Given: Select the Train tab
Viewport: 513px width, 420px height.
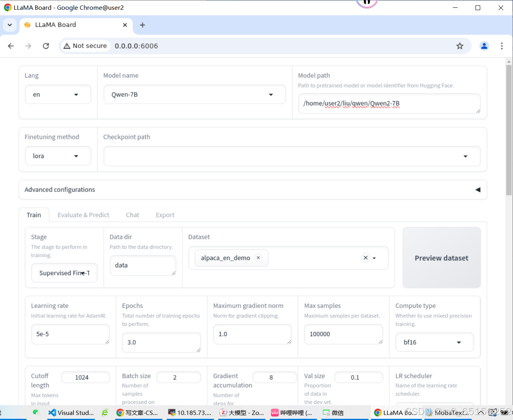Looking at the screenshot, I should (x=34, y=215).
